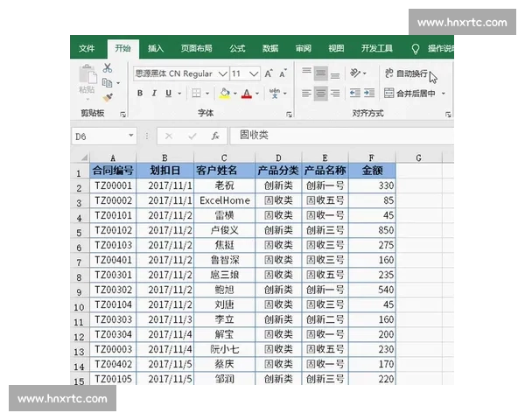Expand the Underline style dropdown arrow
This screenshot has width=525, height=420.
(179, 94)
